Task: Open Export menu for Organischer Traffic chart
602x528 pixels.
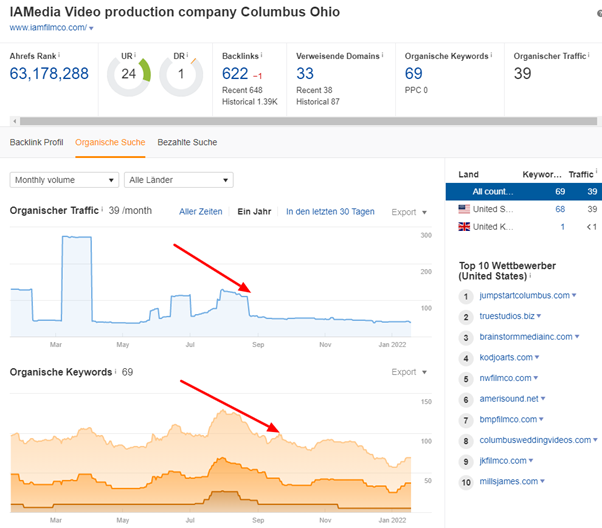Action: [409, 212]
